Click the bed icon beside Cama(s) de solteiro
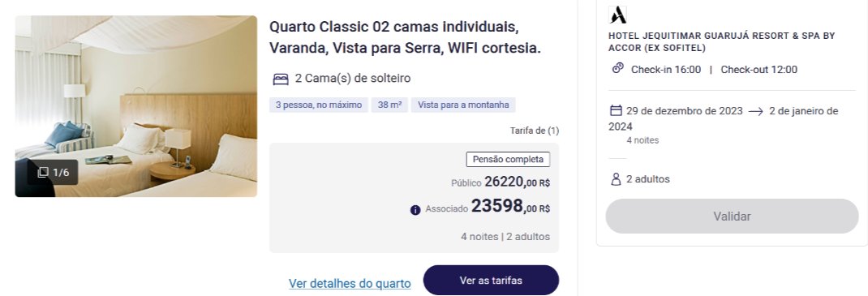Viewport: 868px width, 296px height. click(x=281, y=79)
